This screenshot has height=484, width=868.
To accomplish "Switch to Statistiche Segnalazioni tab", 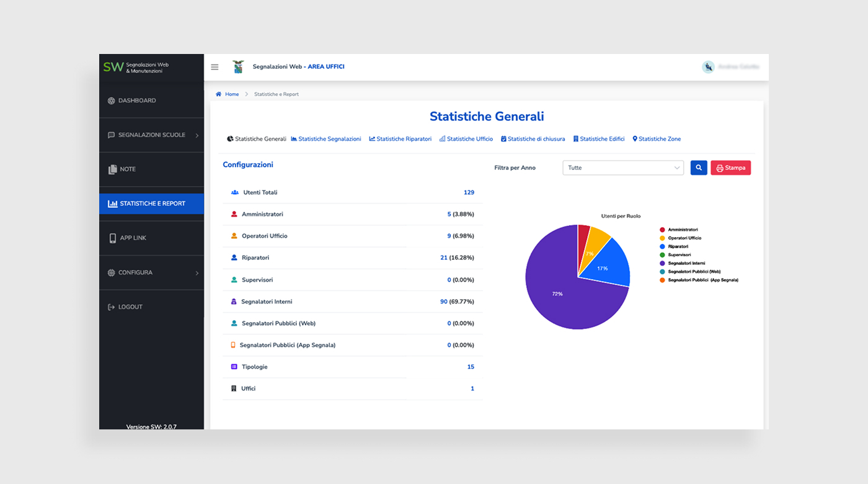I will (326, 139).
